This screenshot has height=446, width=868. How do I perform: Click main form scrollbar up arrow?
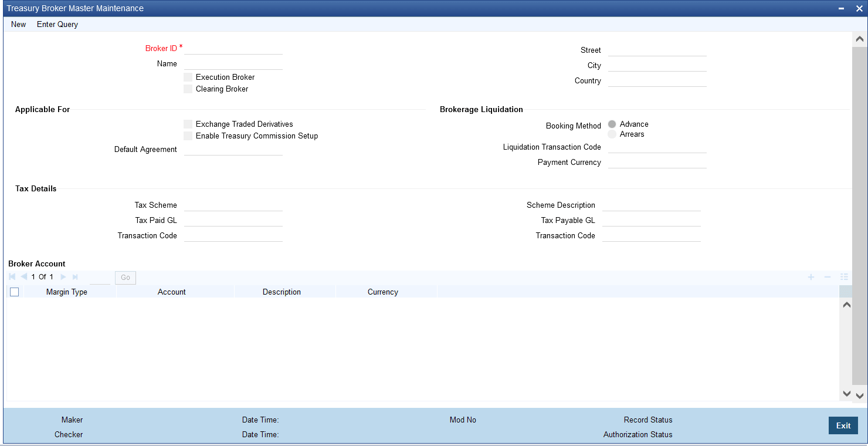click(x=860, y=39)
